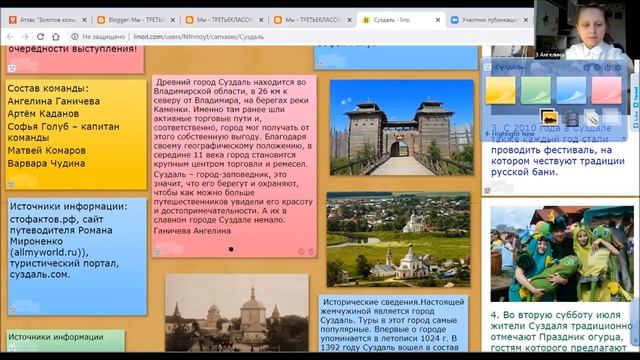Click the text "(allmyworld.ru)),"
The height and width of the screenshot is (360, 640).
coord(49,252)
